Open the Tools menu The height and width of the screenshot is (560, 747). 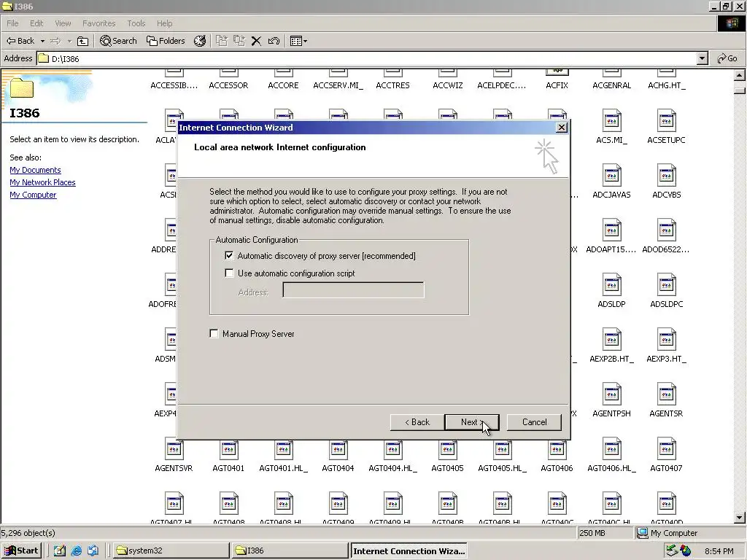click(x=136, y=23)
